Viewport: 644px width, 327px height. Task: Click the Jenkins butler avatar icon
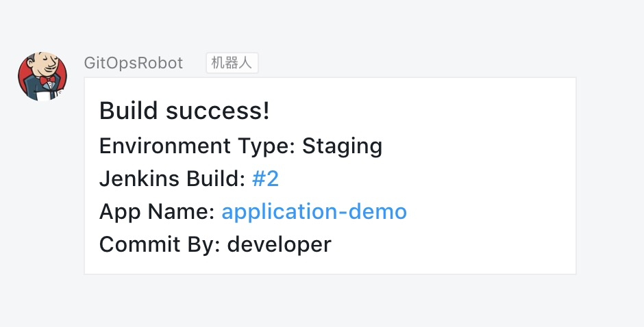42,77
